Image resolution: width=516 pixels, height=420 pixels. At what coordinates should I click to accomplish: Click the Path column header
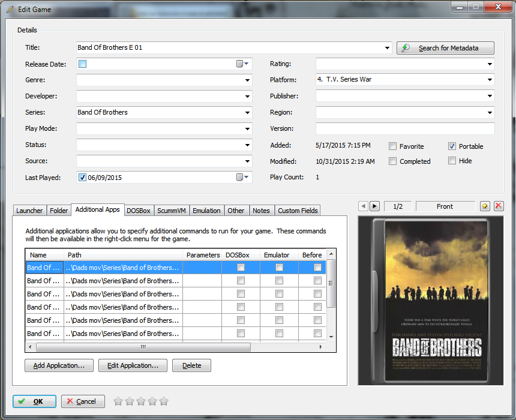(124, 255)
